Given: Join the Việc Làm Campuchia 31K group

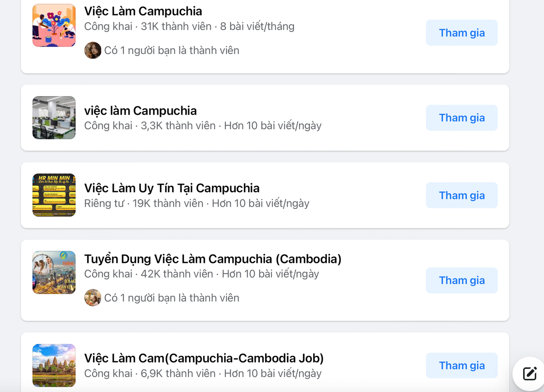Looking at the screenshot, I should pos(461,33).
